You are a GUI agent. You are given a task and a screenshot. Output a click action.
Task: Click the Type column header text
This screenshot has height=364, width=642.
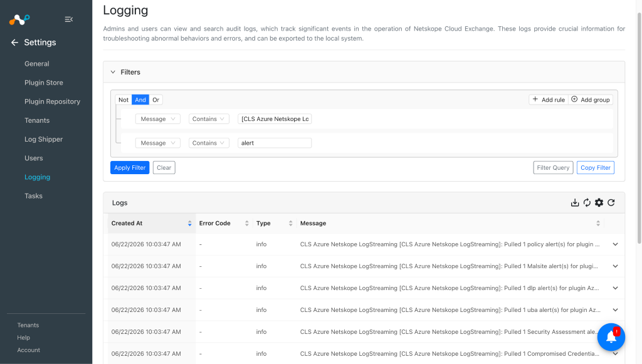tap(263, 223)
